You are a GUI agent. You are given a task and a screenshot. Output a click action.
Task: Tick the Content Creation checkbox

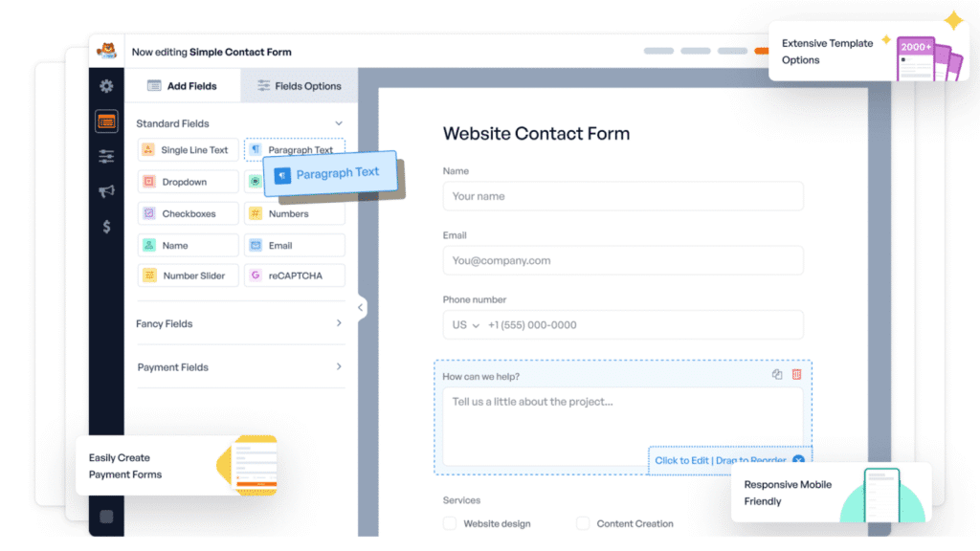click(583, 523)
